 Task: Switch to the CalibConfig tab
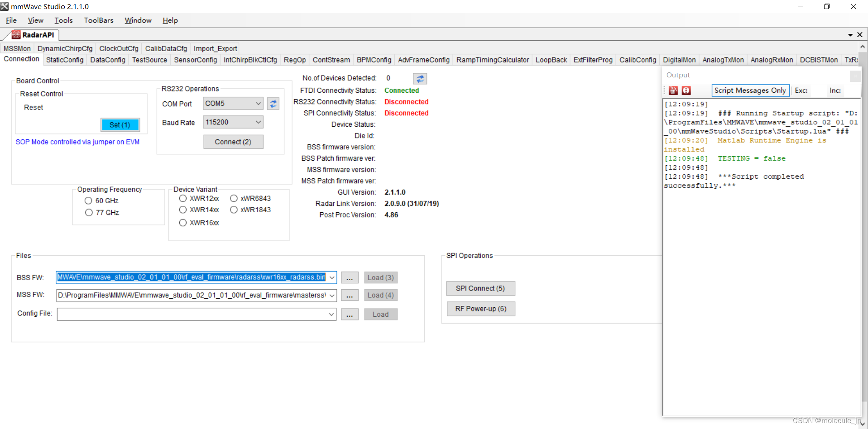coord(638,60)
